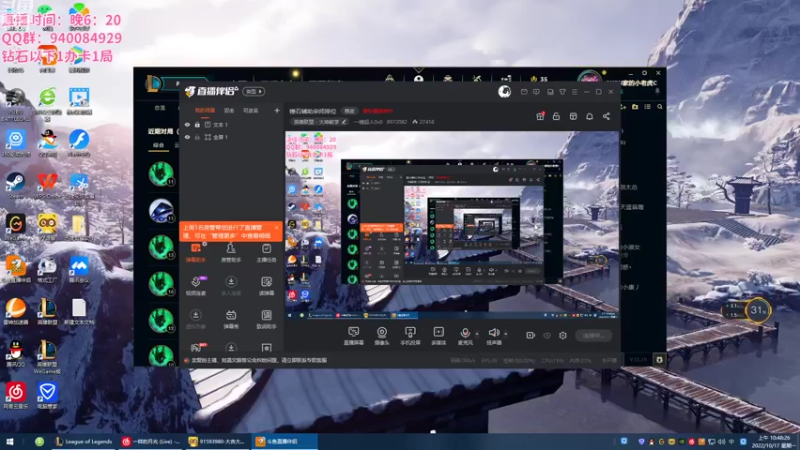Screen dimensions: 800x450
Task: Add 直播伴侣 source from bottom toolbar
Action: pos(354,336)
